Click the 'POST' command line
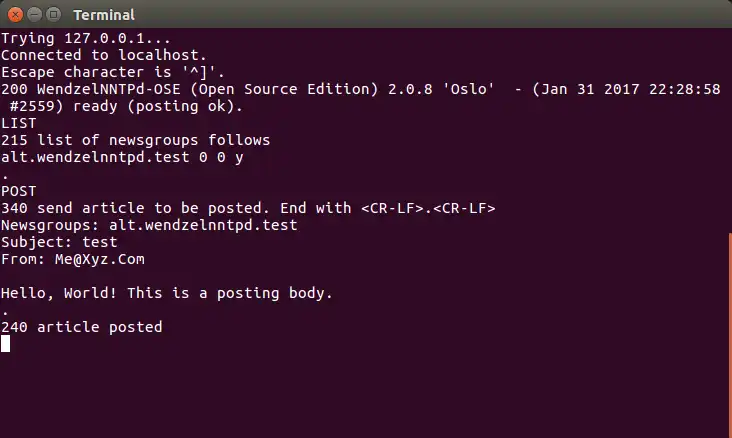 (19, 191)
